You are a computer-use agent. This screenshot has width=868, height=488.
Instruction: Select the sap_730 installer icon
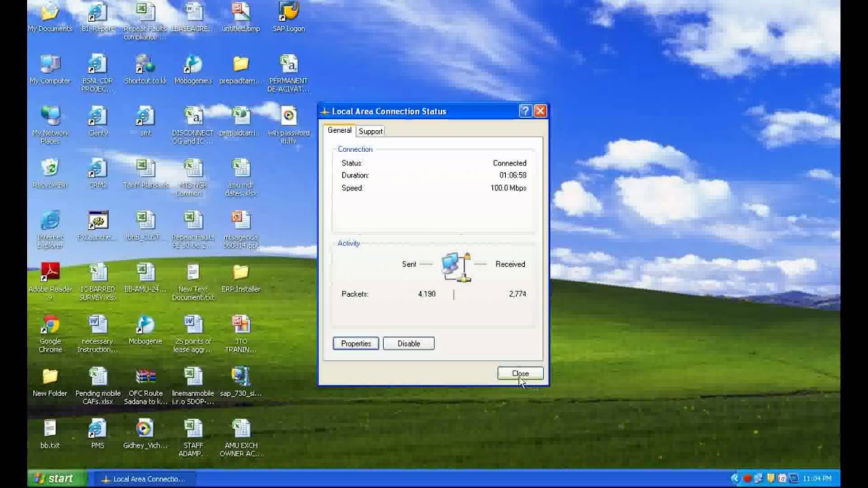[241, 382]
